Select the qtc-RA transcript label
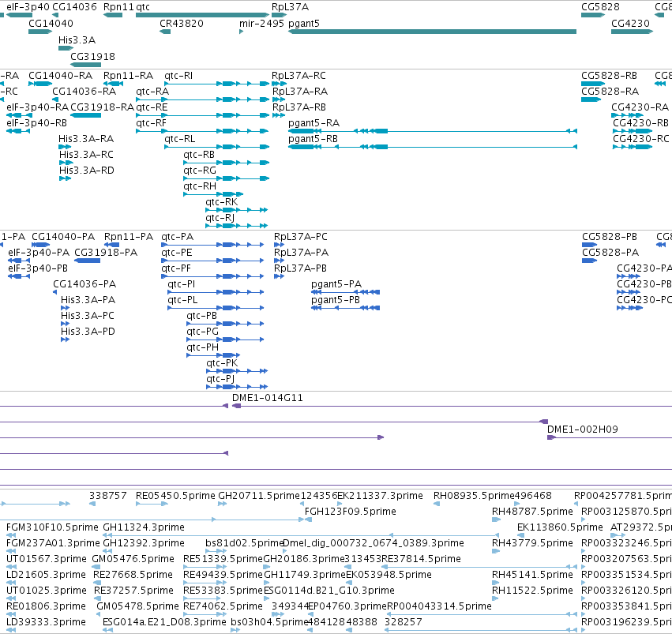This screenshot has width=672, height=634. coord(152,92)
